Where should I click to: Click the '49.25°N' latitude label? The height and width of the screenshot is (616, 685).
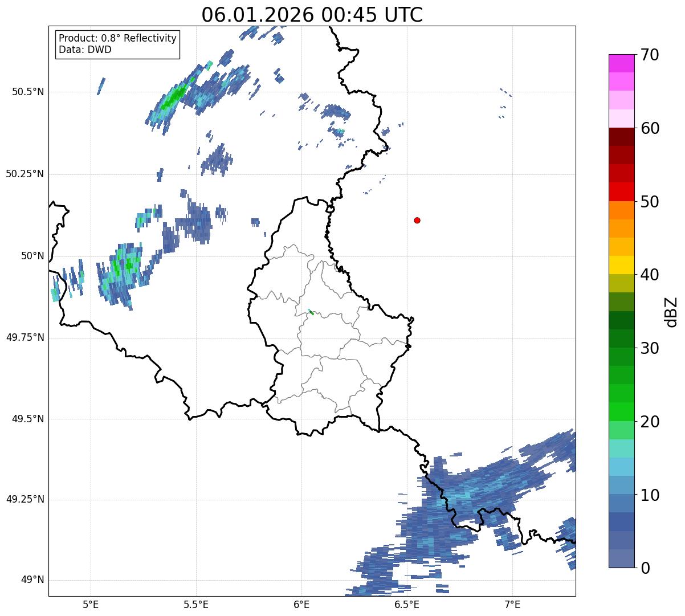coord(25,500)
